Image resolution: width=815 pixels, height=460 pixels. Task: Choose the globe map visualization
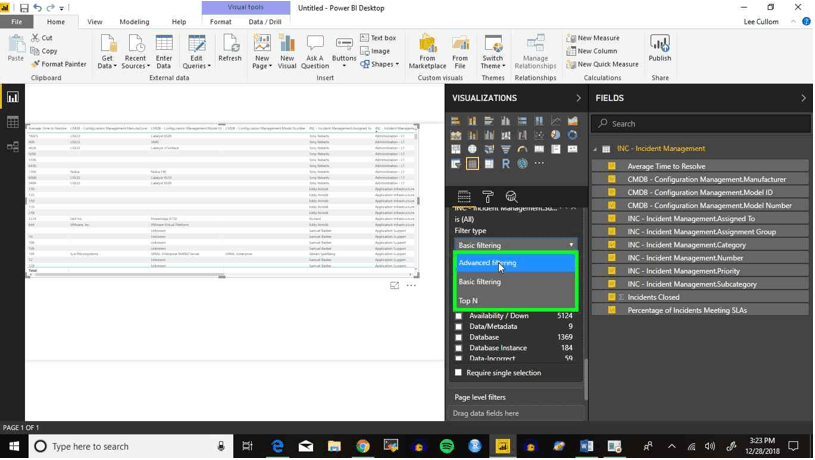point(472,149)
